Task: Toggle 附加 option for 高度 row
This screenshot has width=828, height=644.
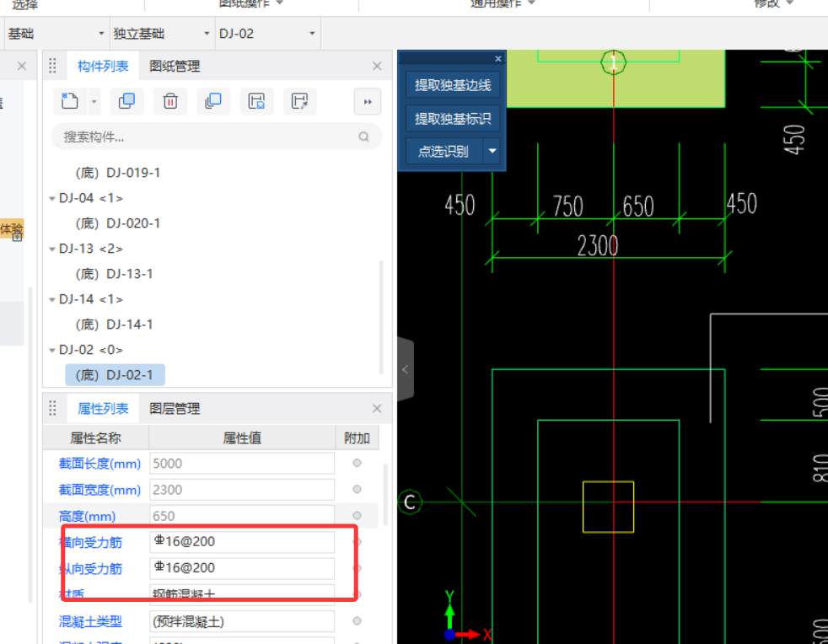Action: 357,515
